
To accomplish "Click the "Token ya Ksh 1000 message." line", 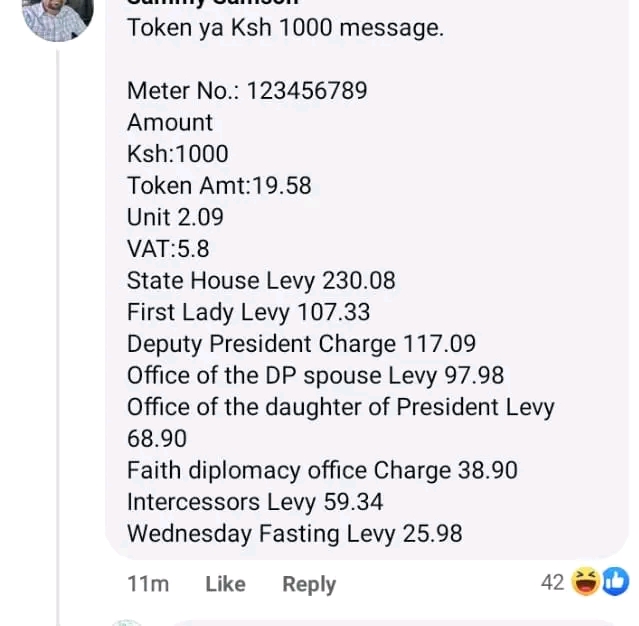I will 285,28.
